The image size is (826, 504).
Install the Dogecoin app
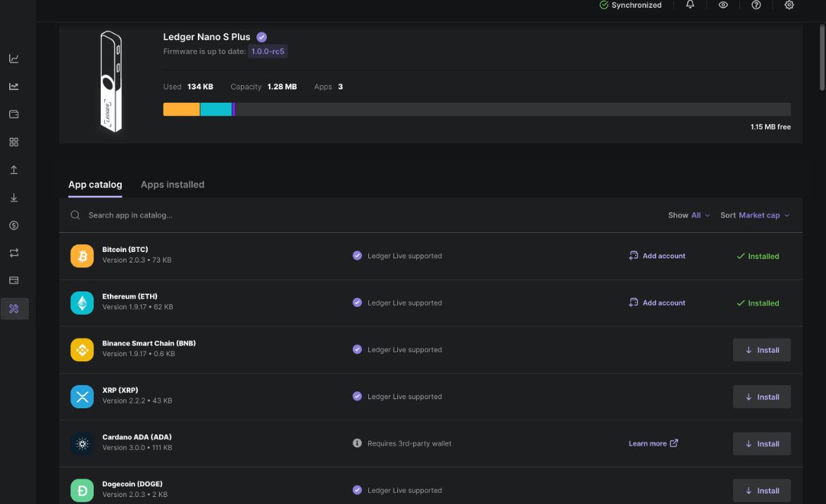tap(762, 491)
